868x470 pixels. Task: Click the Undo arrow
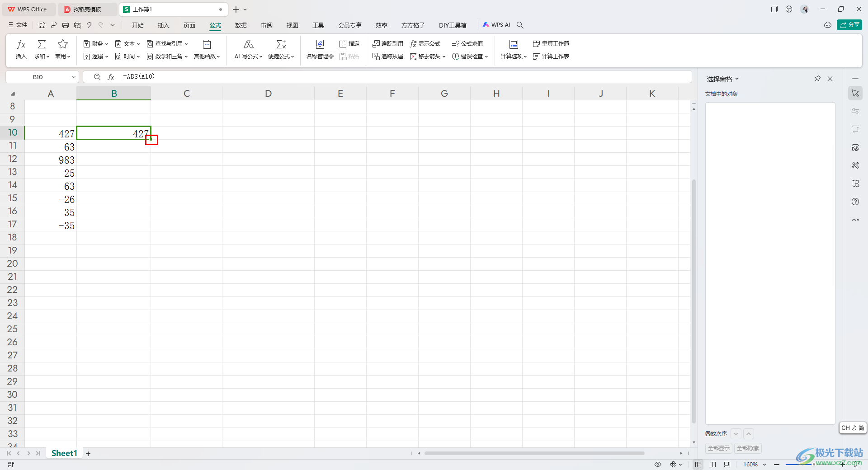[89, 25]
